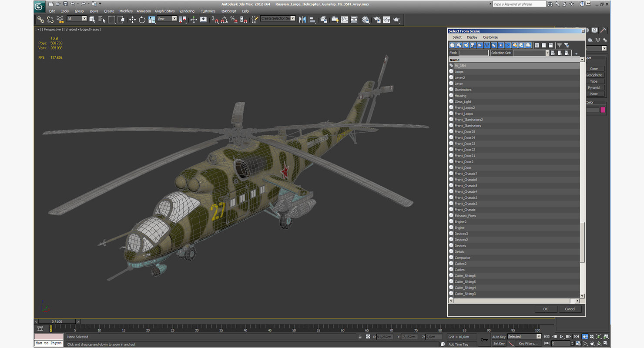Open the key filter 'Selected' dropdown
Image resolution: width=644 pixels, height=348 pixels.
[524, 337]
